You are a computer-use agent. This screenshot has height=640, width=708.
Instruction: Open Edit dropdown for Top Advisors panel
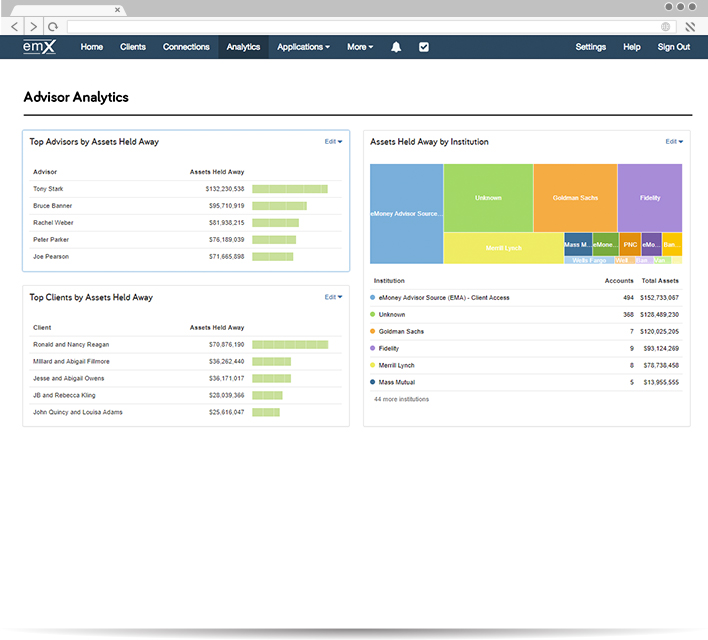[x=333, y=141]
